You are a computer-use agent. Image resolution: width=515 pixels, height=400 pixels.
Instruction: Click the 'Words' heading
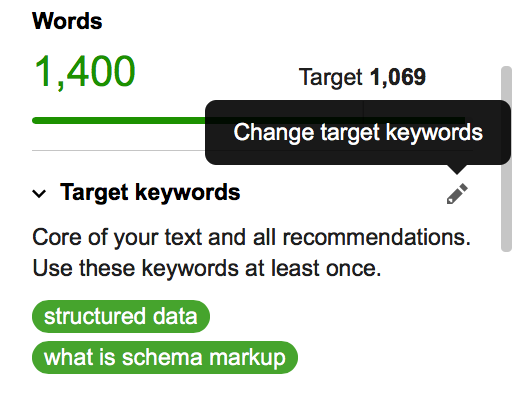[x=67, y=21]
